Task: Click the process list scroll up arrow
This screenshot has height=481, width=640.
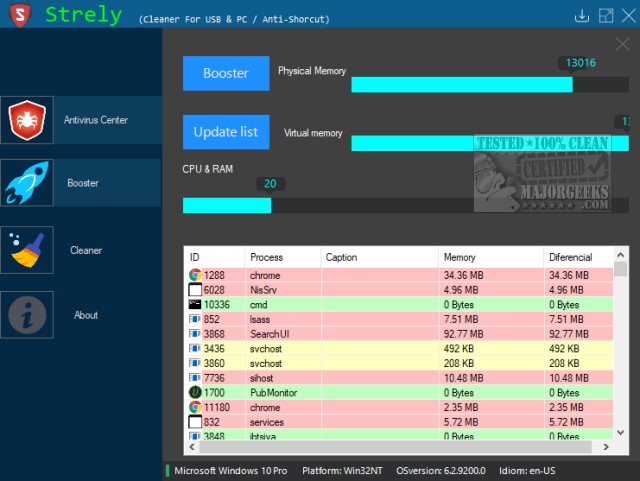Action: pos(621,255)
